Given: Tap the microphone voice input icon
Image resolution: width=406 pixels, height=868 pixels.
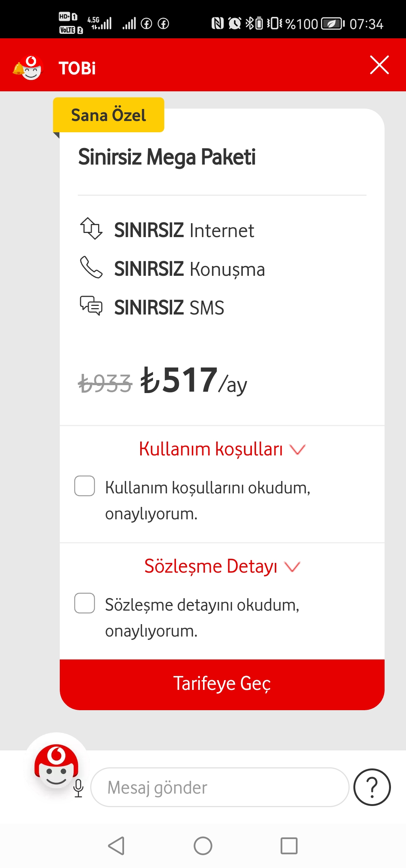Looking at the screenshot, I should point(78,788).
